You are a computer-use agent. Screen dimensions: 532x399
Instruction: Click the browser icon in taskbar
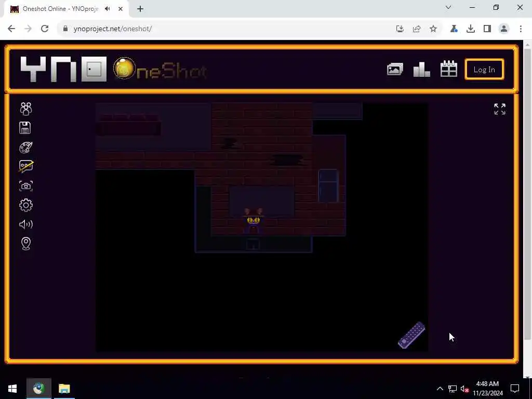(38, 389)
